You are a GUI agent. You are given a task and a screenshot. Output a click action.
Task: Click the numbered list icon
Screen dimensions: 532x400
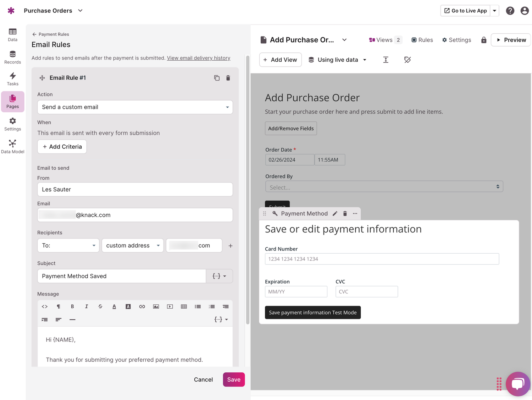point(212,306)
